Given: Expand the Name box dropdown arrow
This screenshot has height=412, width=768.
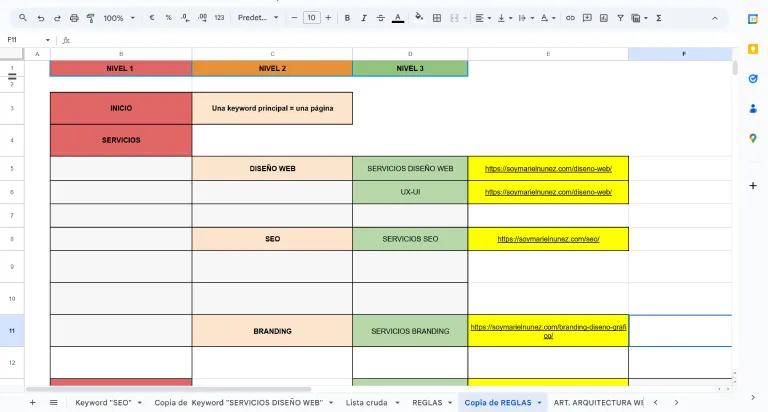Looking at the screenshot, I should pos(48,40).
